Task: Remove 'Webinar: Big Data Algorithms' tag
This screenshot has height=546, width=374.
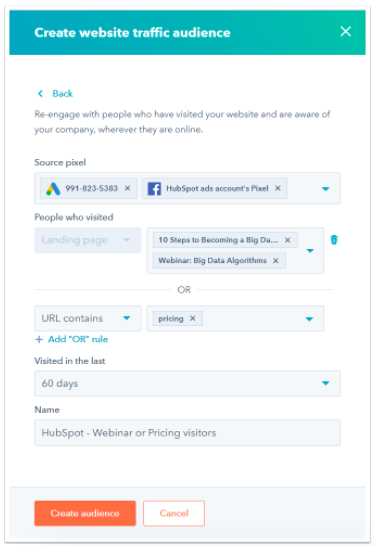Action: click(275, 260)
